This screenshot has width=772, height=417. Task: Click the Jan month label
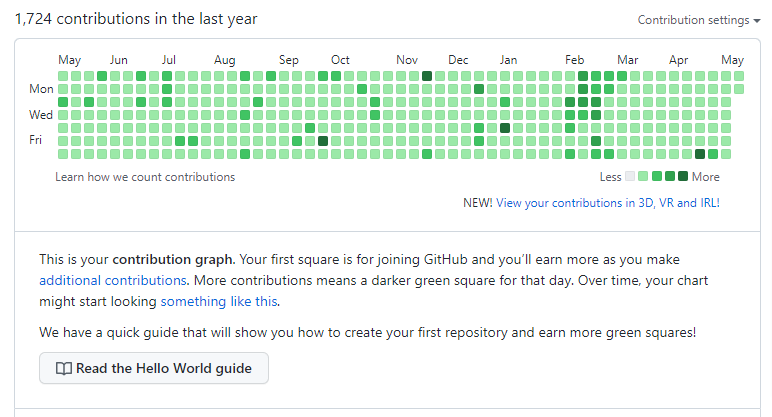pos(508,60)
